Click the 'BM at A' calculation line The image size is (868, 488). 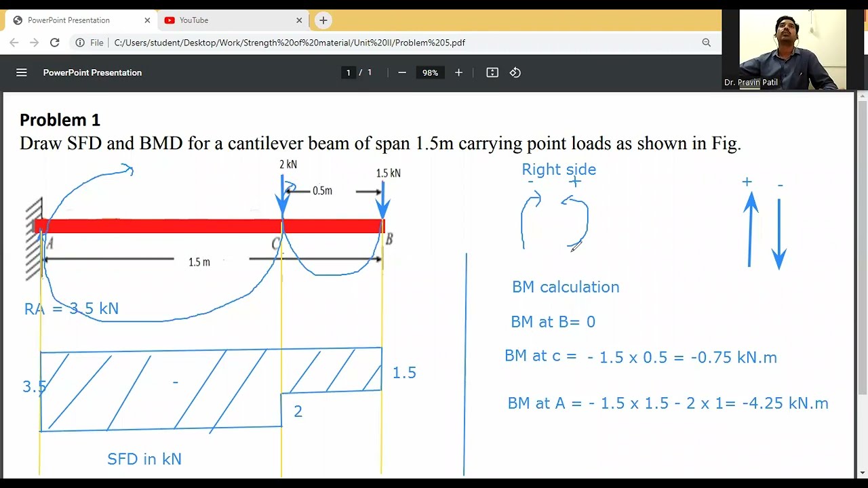click(668, 403)
